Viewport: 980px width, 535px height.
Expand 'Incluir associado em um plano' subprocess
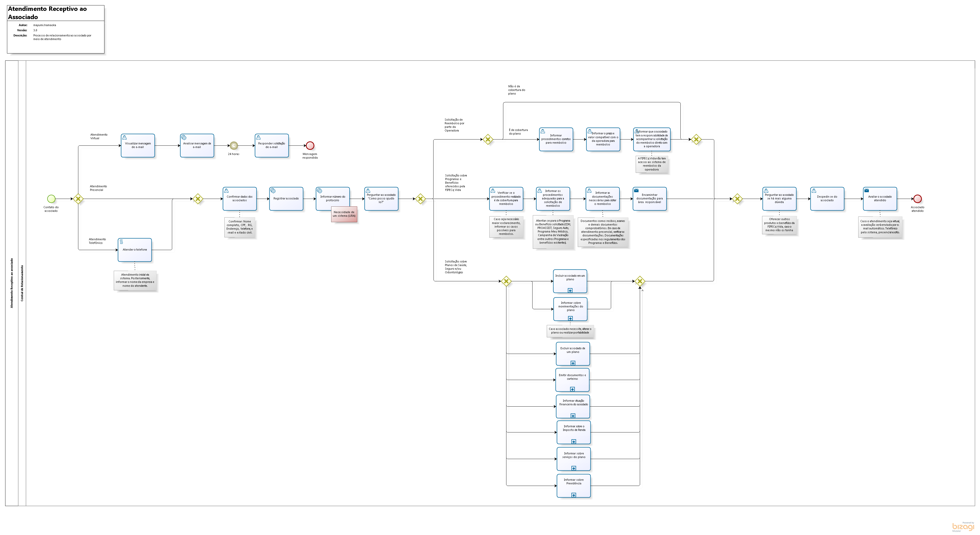point(570,291)
